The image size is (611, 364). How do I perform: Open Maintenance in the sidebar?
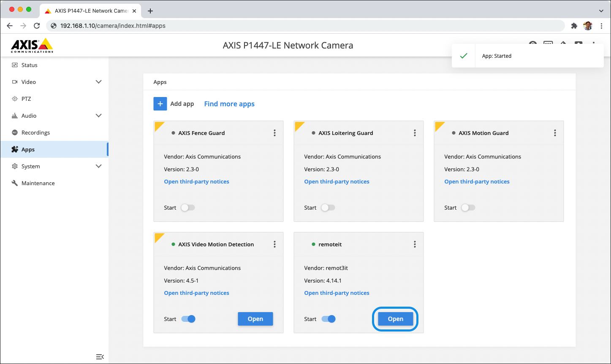point(54,183)
